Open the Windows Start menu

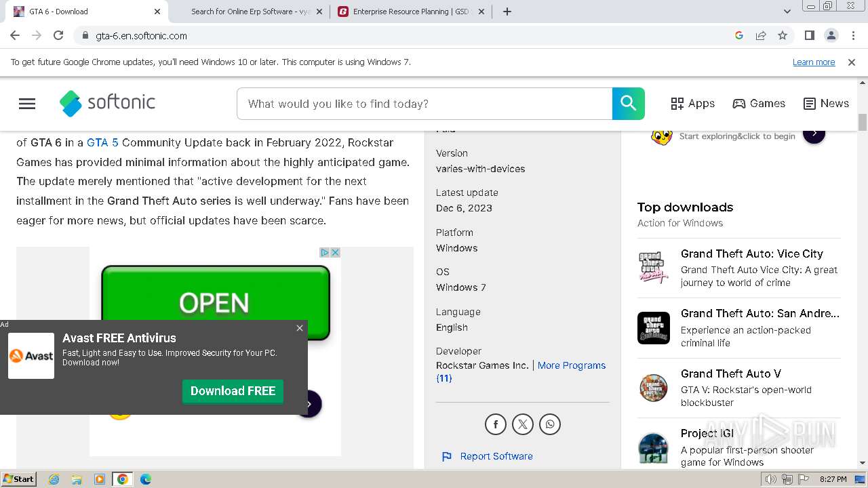(19, 479)
